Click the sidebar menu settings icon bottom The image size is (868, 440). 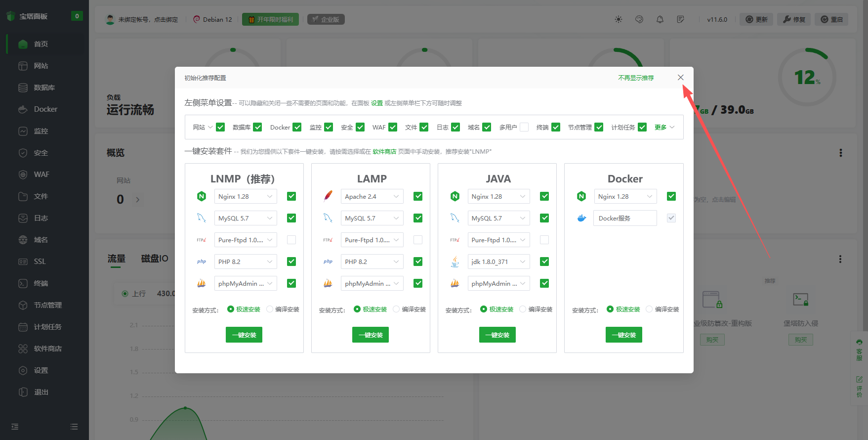[x=74, y=427]
